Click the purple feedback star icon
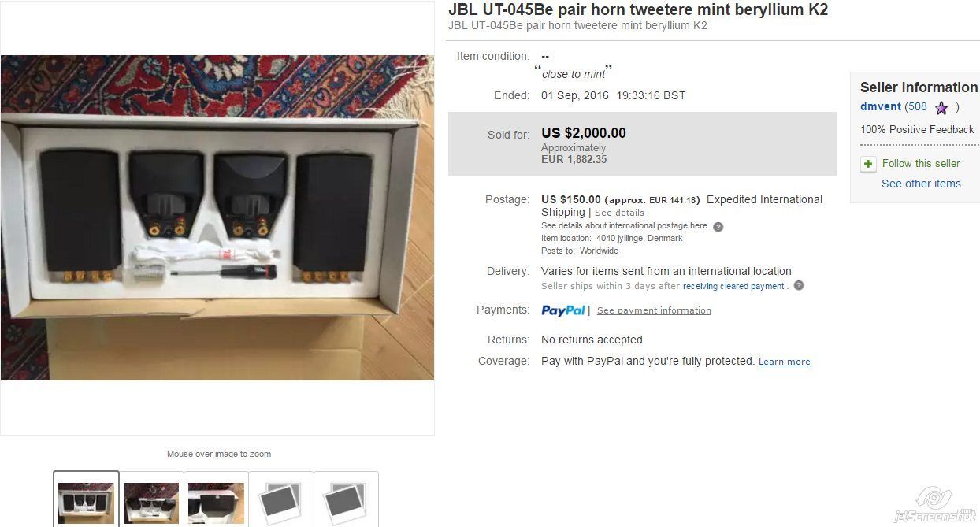Viewport: 980px width, 527px height. pos(941,108)
